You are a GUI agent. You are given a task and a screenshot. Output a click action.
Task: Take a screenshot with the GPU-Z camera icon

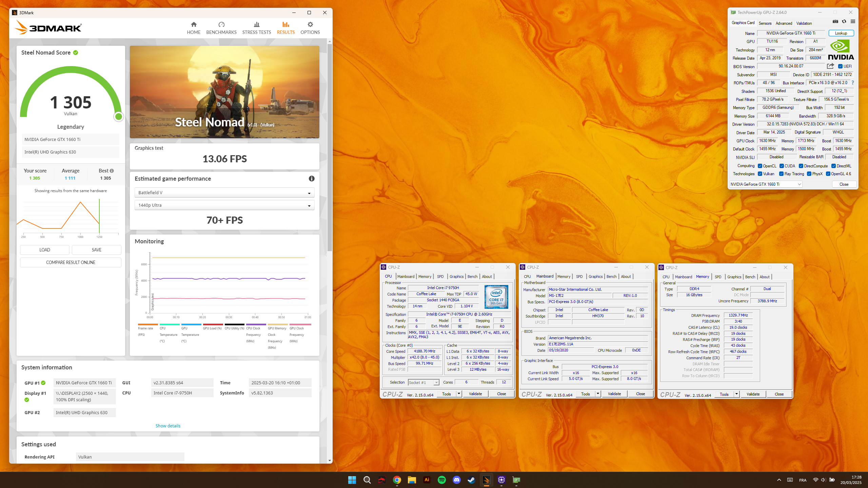835,22
